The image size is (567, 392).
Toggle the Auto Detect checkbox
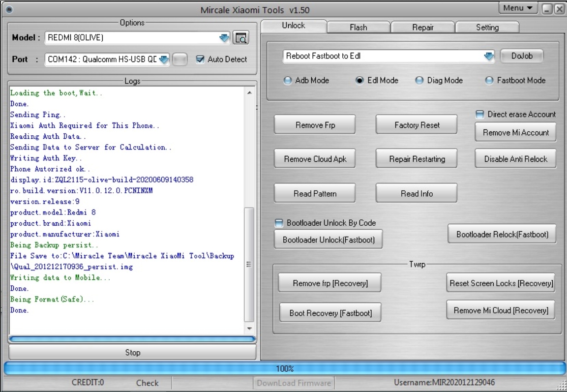(200, 60)
